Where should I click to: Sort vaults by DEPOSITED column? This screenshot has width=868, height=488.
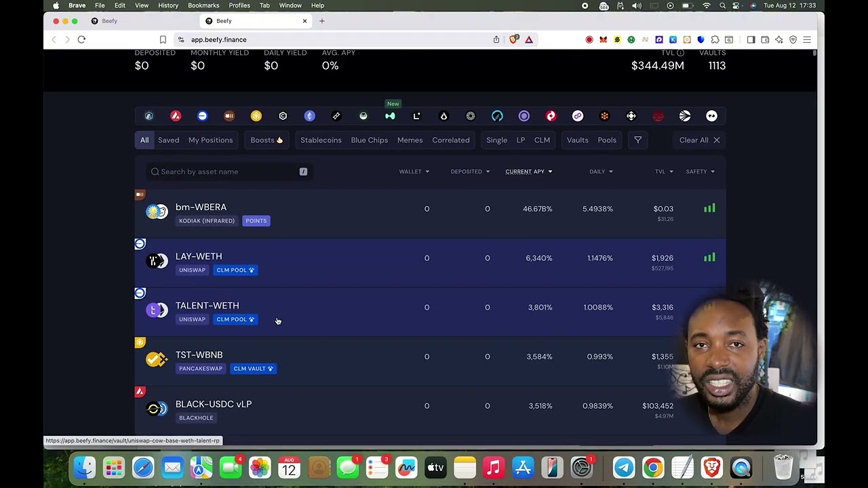point(470,171)
